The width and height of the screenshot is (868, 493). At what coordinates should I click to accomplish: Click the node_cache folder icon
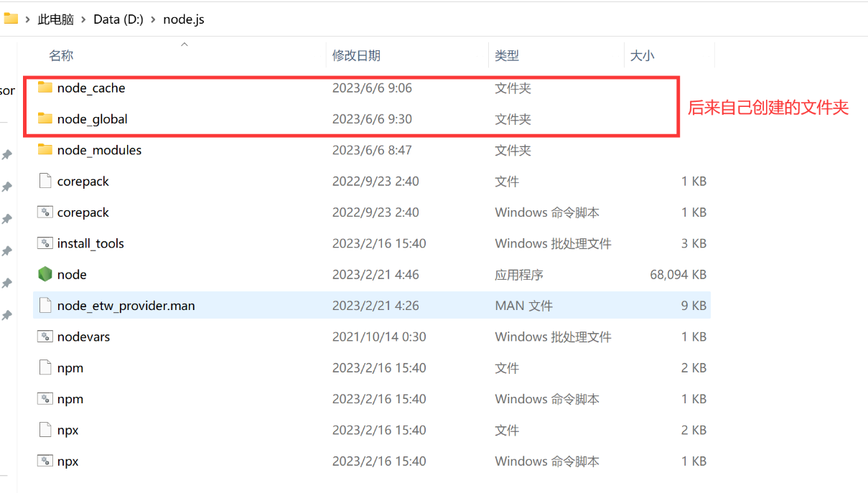tap(45, 88)
